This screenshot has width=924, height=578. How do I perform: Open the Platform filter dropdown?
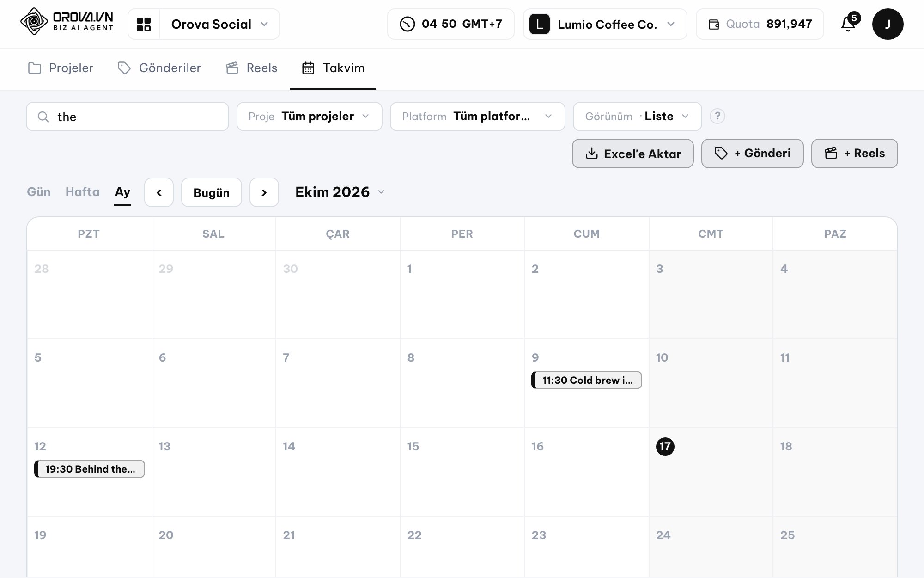(478, 117)
